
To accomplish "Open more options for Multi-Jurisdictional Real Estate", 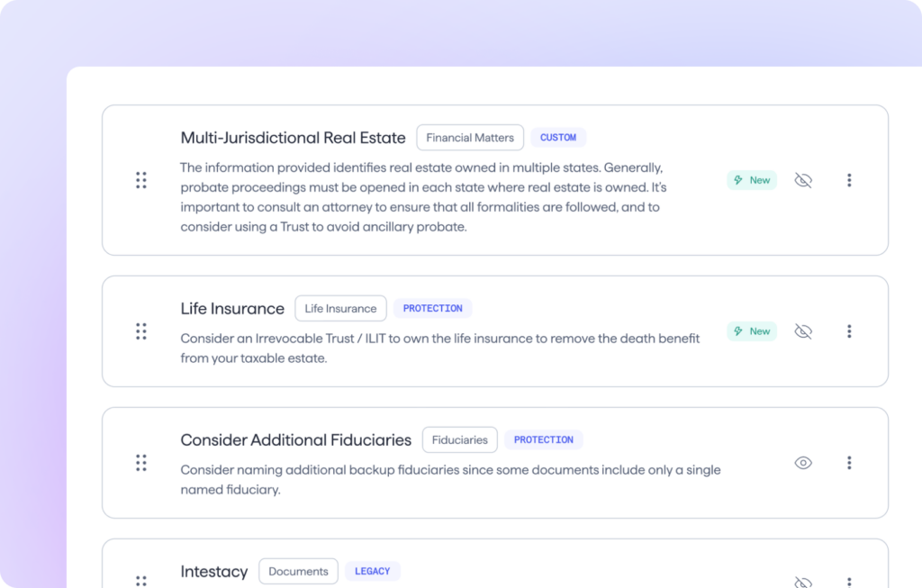I will [x=849, y=180].
